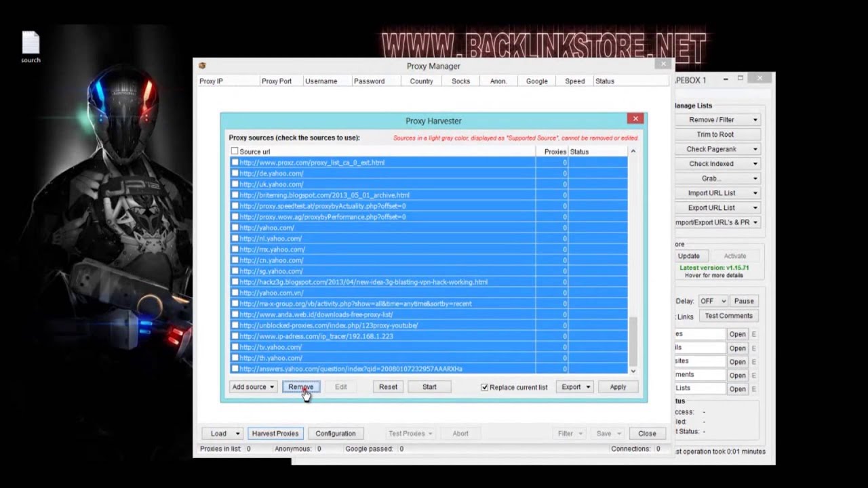
Task: Close the Proxy Harvester dialog
Action: click(635, 119)
